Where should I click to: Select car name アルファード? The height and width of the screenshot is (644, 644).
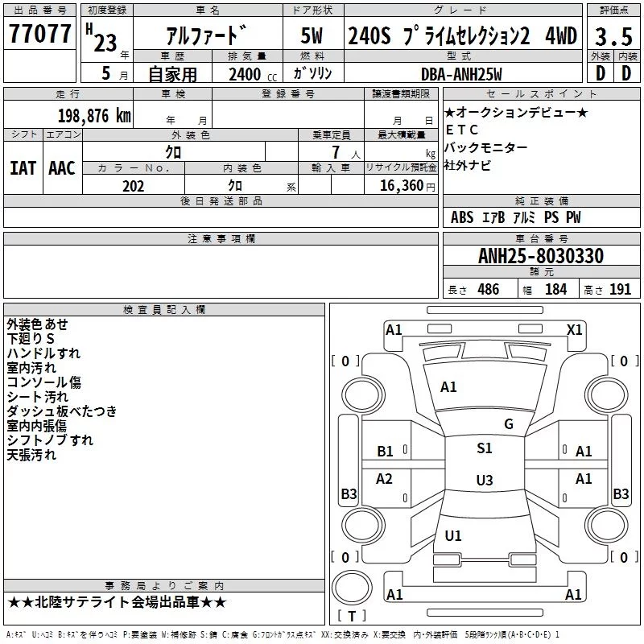(207, 35)
